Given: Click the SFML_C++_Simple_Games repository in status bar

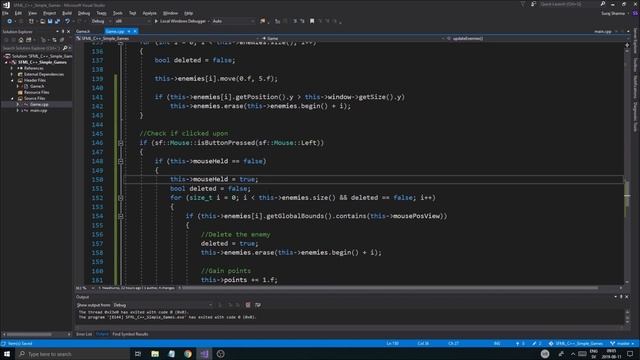Looking at the screenshot, I should pos(576,344).
